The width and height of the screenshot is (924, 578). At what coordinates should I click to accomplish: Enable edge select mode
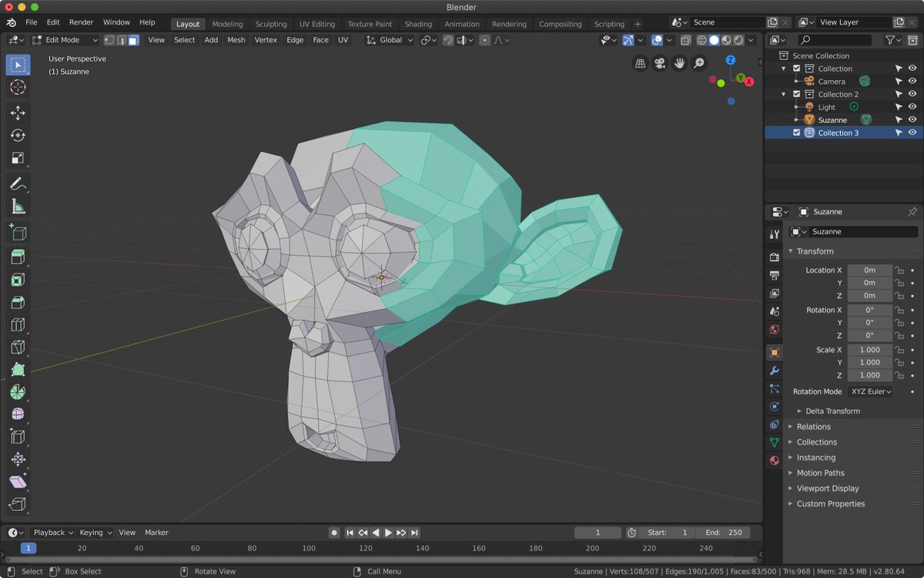click(122, 40)
